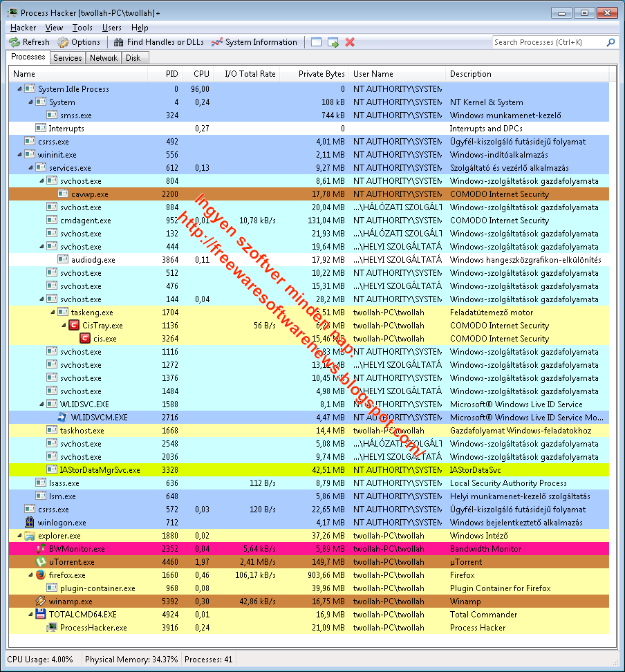Click the Process Hacker title bar icon
625x672 pixels.
click(12, 13)
